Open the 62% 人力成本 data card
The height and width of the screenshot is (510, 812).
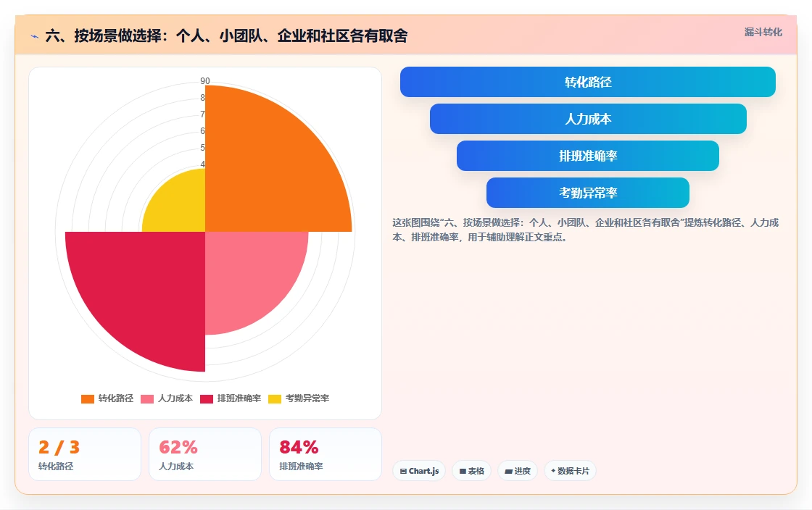point(205,454)
